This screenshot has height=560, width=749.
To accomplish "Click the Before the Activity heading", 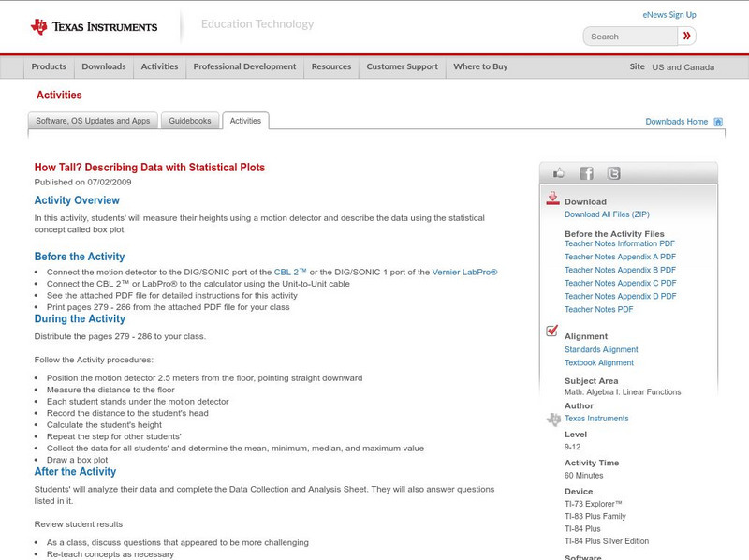I will pos(80,257).
